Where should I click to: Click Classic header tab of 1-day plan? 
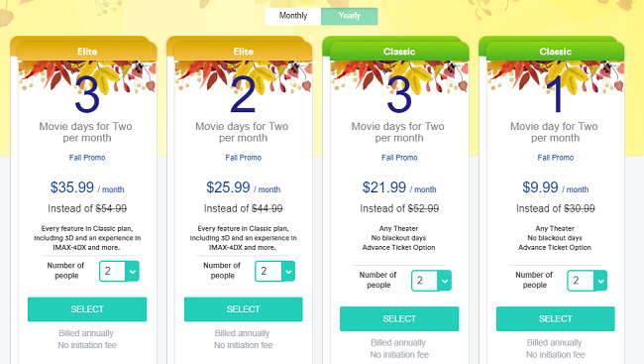click(x=555, y=52)
